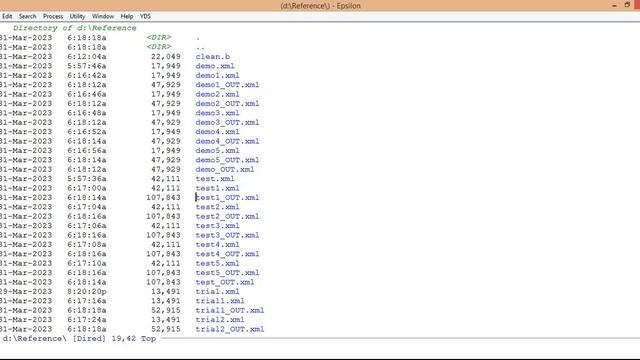Viewport: 640px width, 360px height.
Task: Choose demo4.xml from the directory
Action: pyautogui.click(x=218, y=132)
